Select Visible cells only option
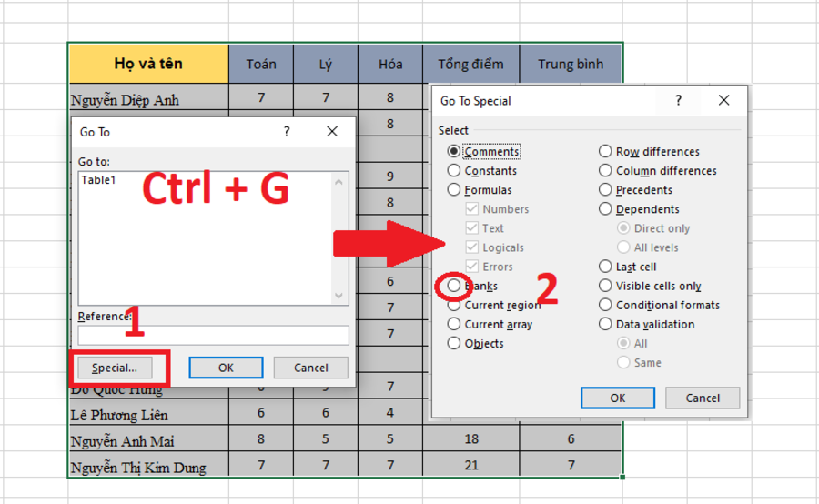This screenshot has height=504, width=819. click(605, 286)
